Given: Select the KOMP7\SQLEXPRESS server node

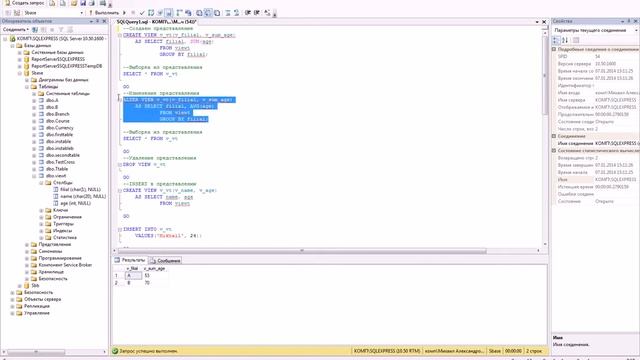Looking at the screenshot, I should point(60,38).
